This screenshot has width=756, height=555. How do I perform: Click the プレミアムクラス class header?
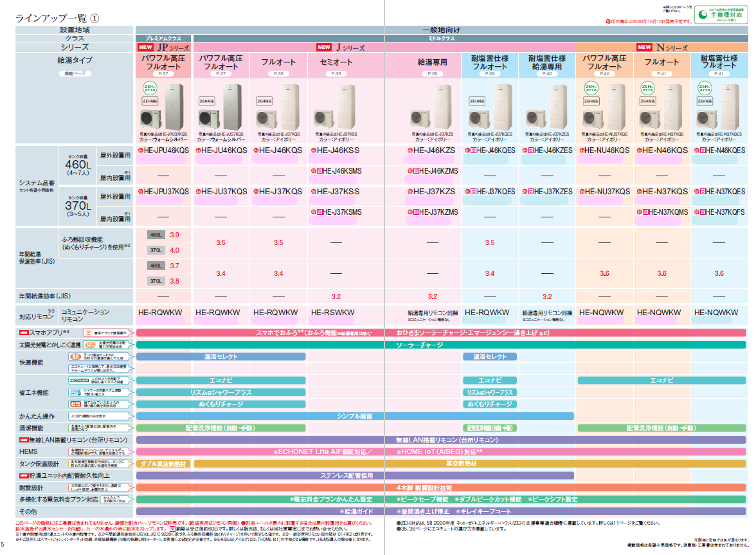tap(163, 38)
